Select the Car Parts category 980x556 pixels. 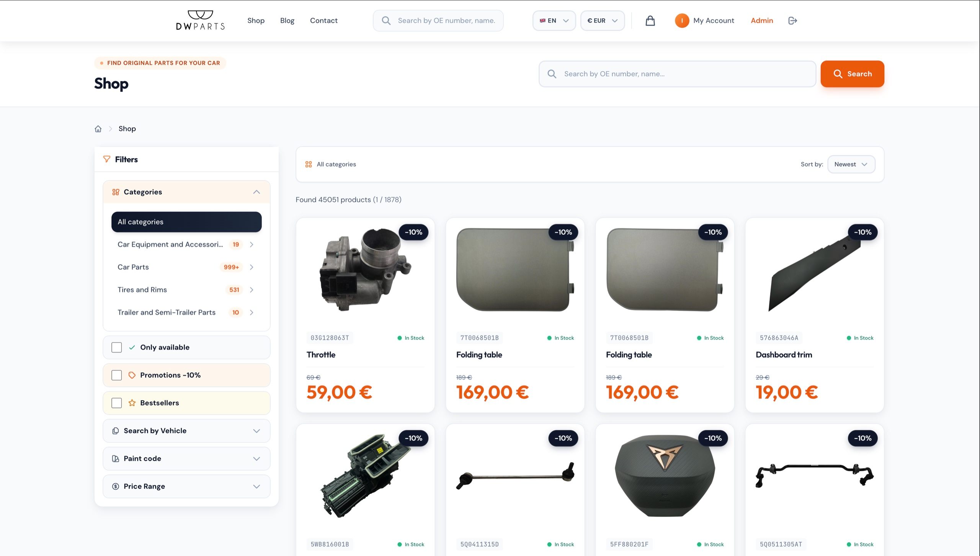tap(133, 267)
